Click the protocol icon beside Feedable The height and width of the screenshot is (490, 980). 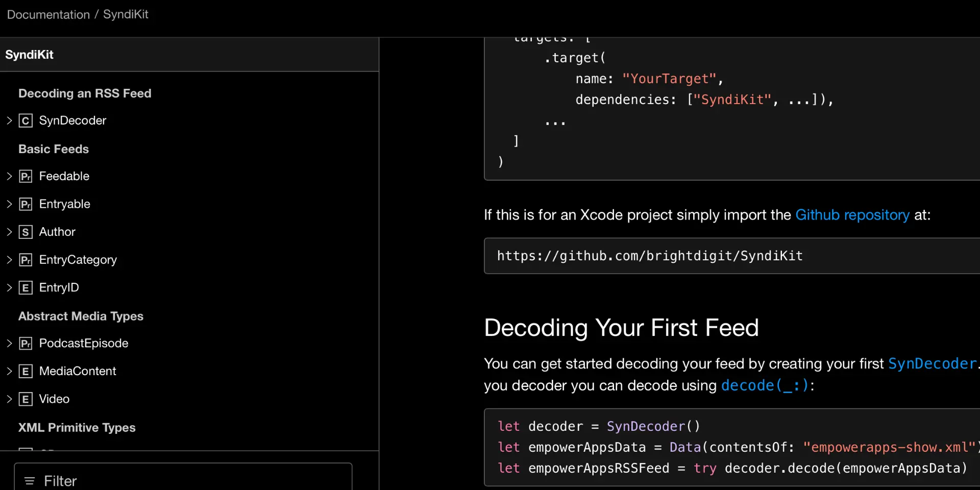[x=26, y=177]
